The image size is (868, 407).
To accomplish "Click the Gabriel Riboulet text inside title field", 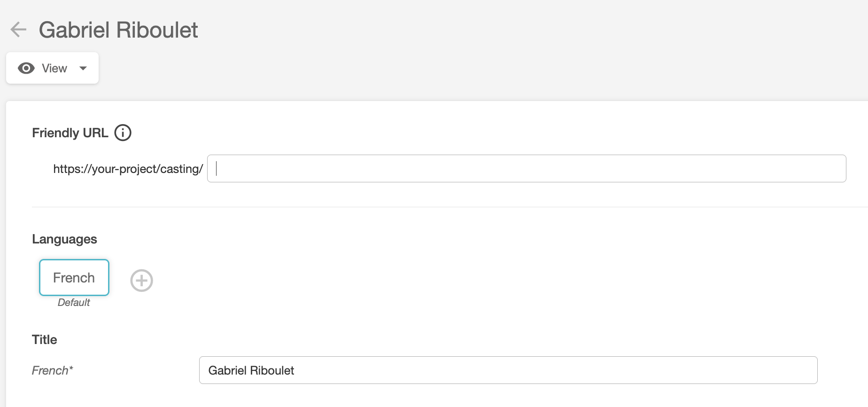I will pyautogui.click(x=251, y=371).
